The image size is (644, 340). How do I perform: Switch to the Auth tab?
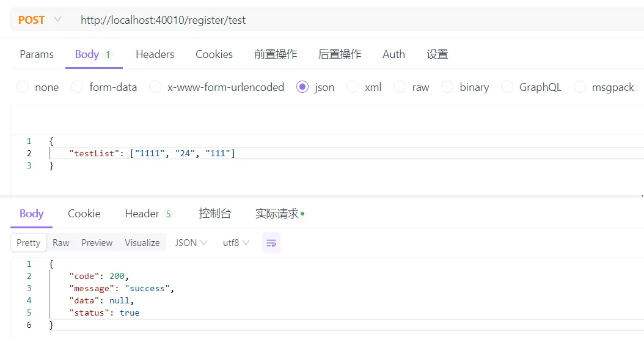(393, 54)
